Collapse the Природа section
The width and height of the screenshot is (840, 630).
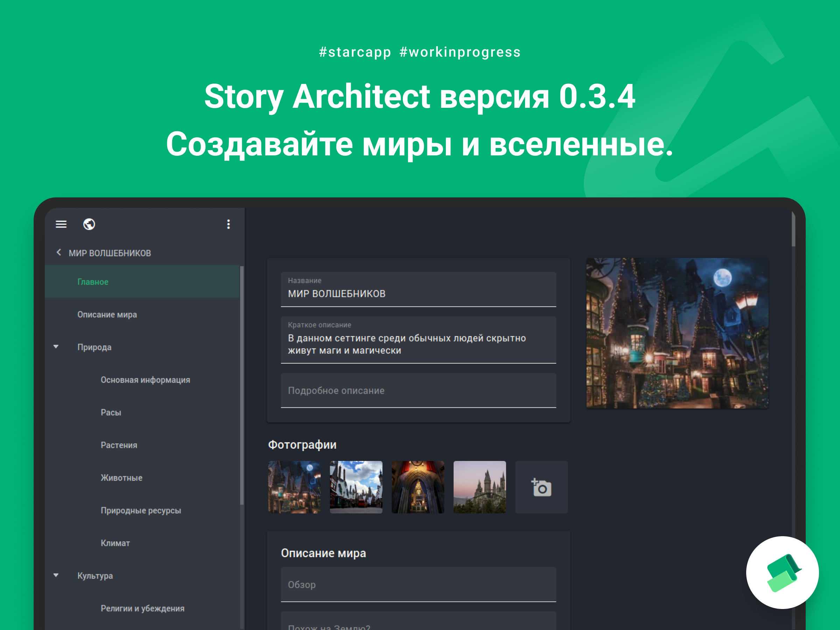(56, 347)
